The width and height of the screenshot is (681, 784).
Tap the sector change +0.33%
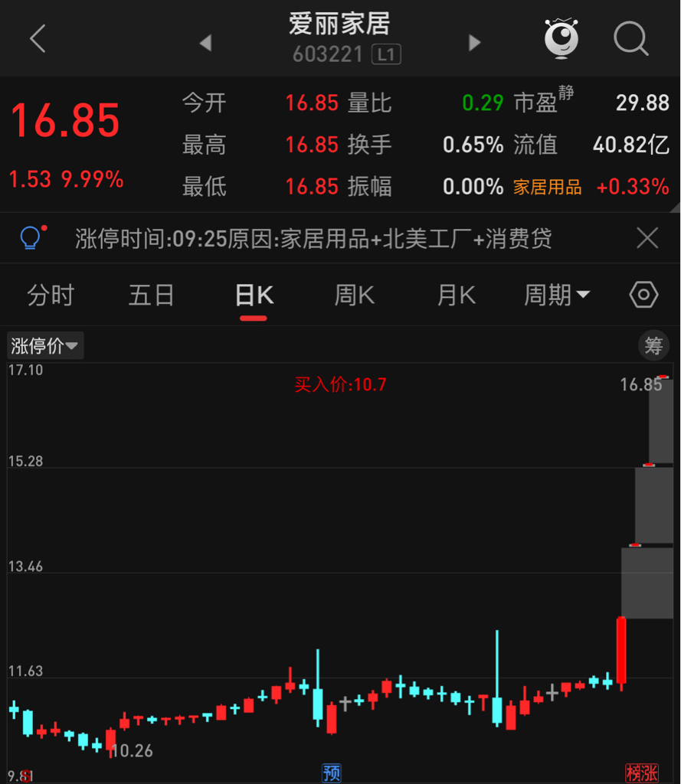coord(633,187)
